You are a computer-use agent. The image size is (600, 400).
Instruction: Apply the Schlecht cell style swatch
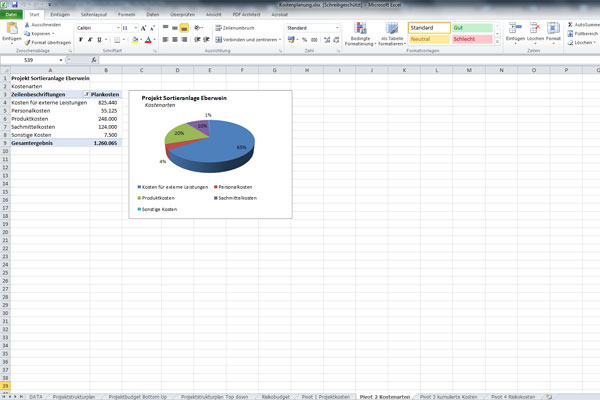click(x=471, y=37)
